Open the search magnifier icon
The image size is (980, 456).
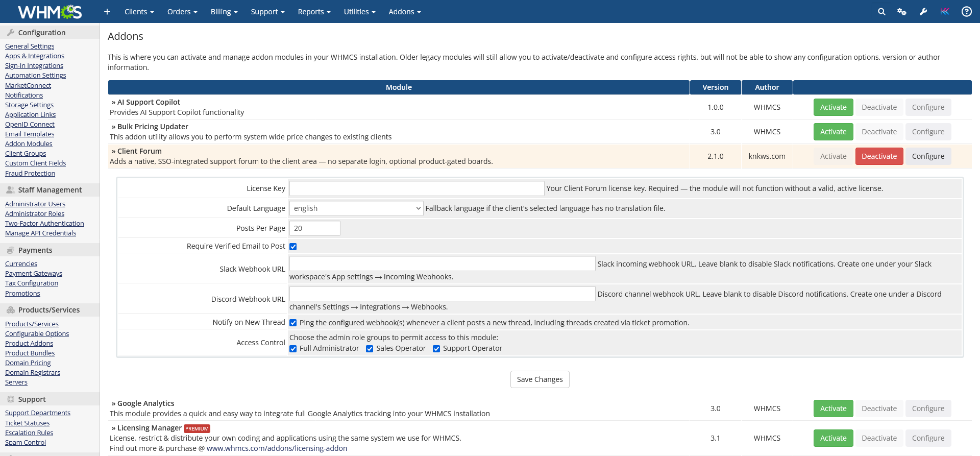pyautogui.click(x=881, y=12)
